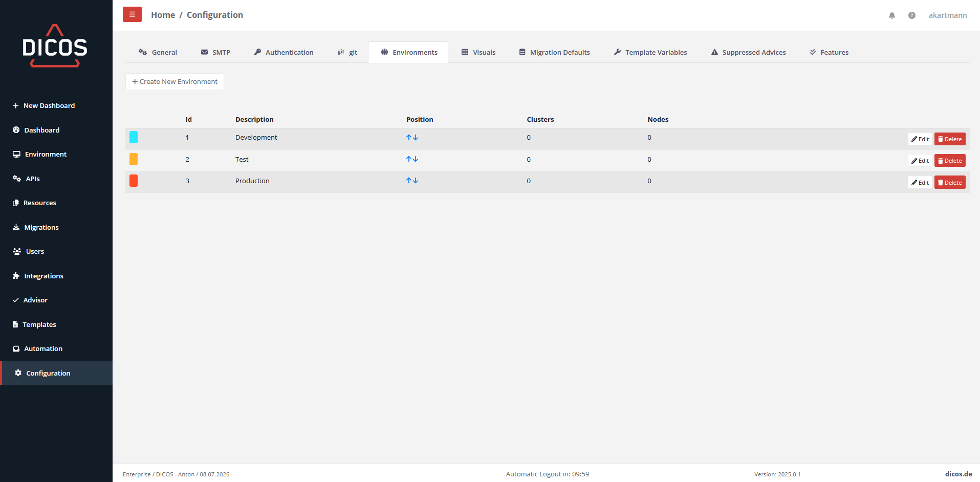The width and height of the screenshot is (980, 482).
Task: Click the cyan Development color swatch
Action: (x=134, y=137)
